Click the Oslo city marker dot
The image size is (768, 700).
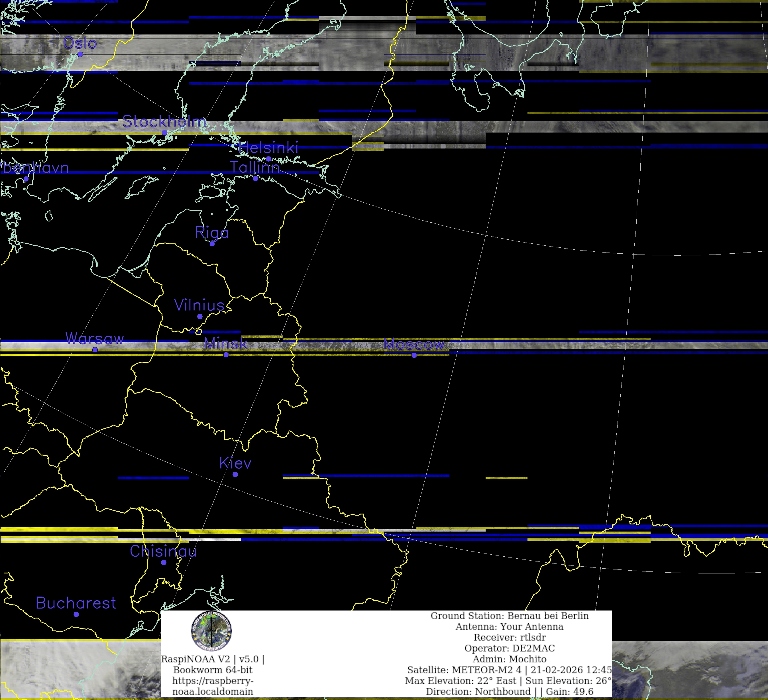pyautogui.click(x=80, y=54)
